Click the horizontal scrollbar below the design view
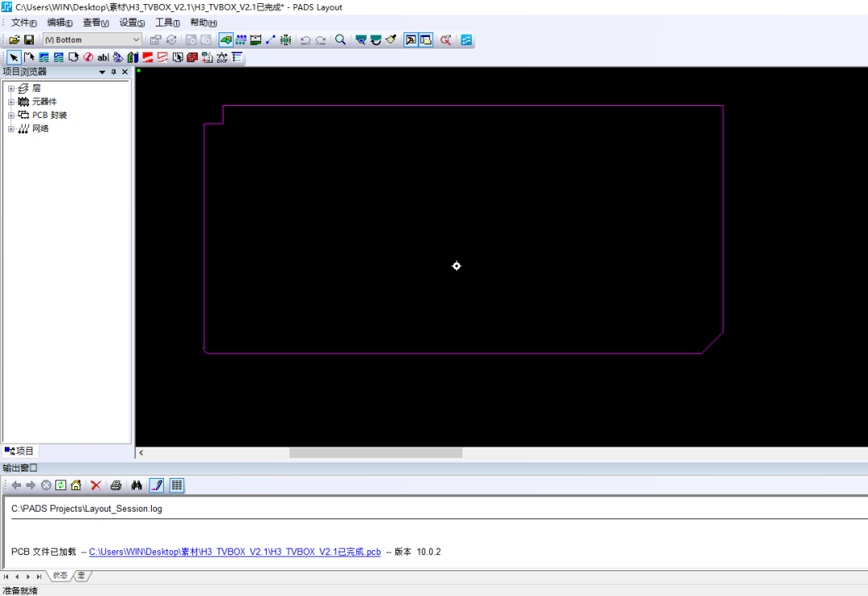868x596 pixels. [374, 452]
